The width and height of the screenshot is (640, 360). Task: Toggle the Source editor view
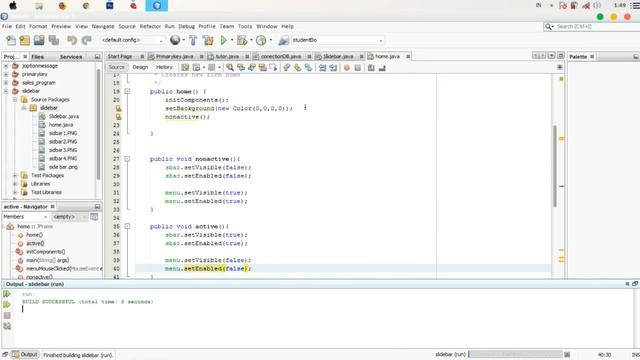coord(116,67)
